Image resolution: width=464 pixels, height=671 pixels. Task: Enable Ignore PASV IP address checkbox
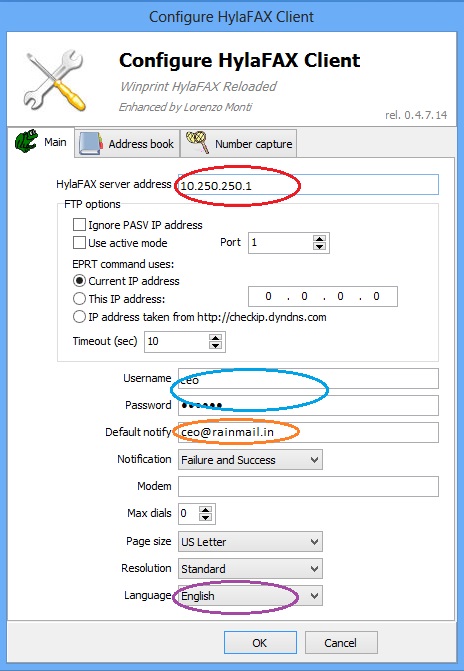[79, 225]
